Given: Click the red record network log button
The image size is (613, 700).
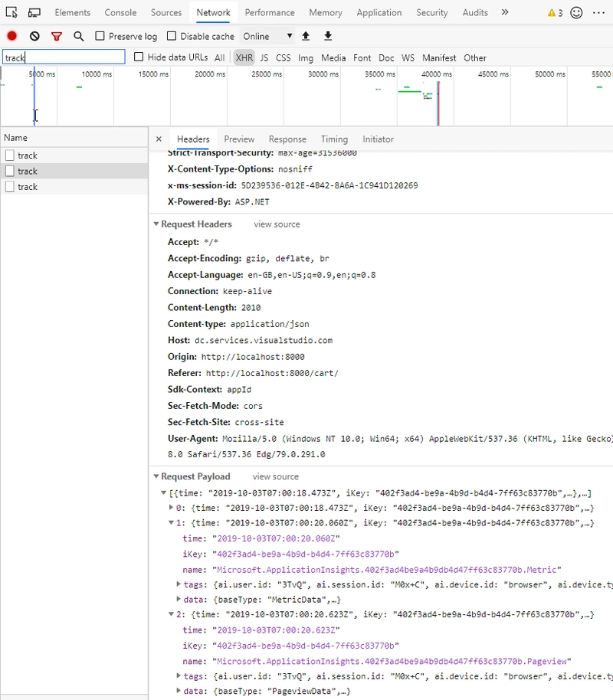Looking at the screenshot, I should tap(12, 36).
